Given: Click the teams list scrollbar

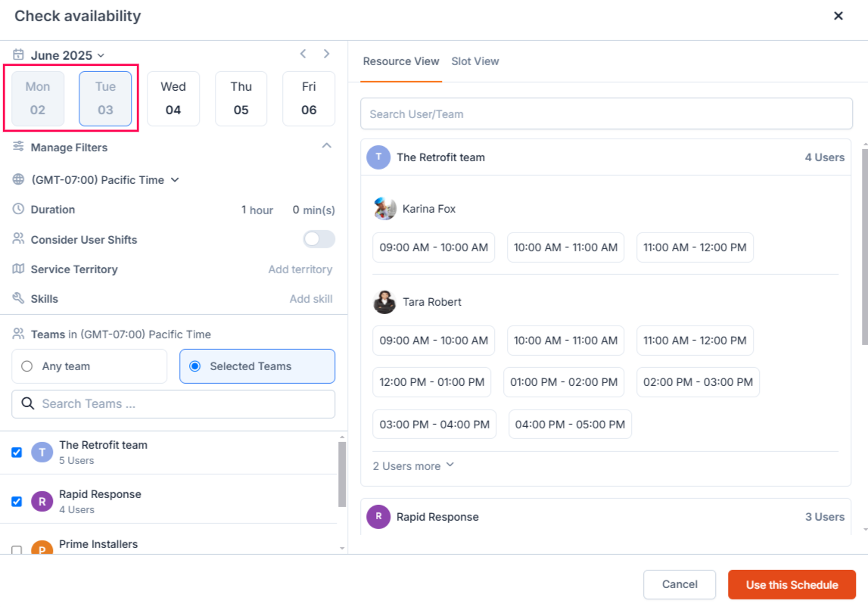Looking at the screenshot, I should click(342, 475).
